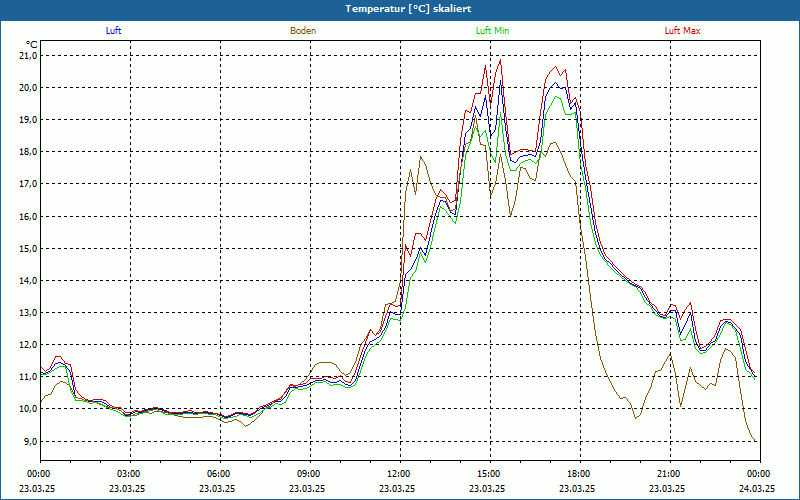Screen dimensions: 800x500
Task: Click the '16,0' y-axis value
Action: 29,216
